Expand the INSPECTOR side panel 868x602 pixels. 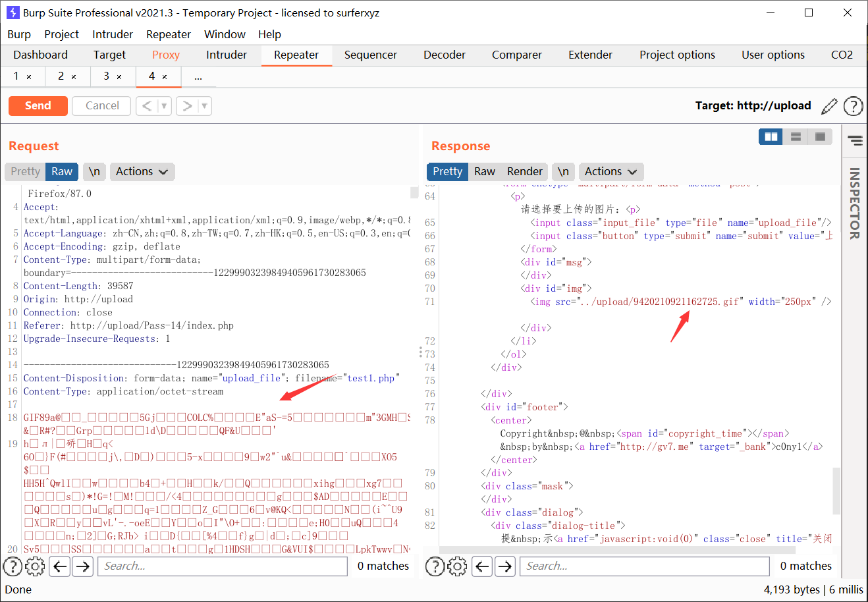(855, 203)
